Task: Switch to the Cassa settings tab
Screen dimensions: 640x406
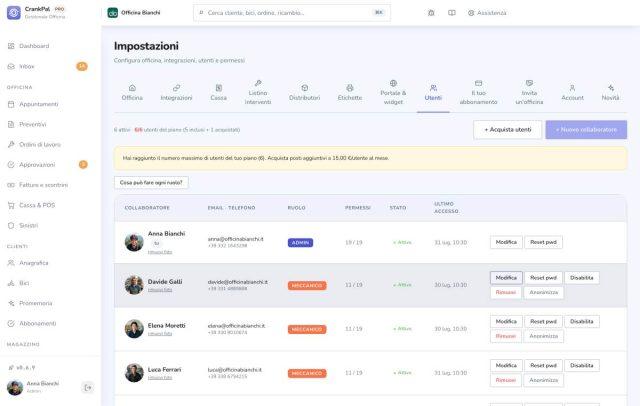Action: coord(219,93)
